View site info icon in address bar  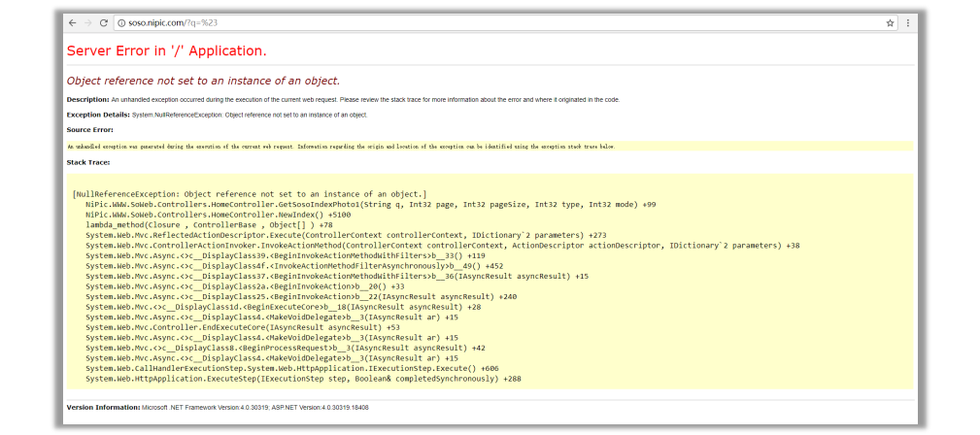click(121, 23)
